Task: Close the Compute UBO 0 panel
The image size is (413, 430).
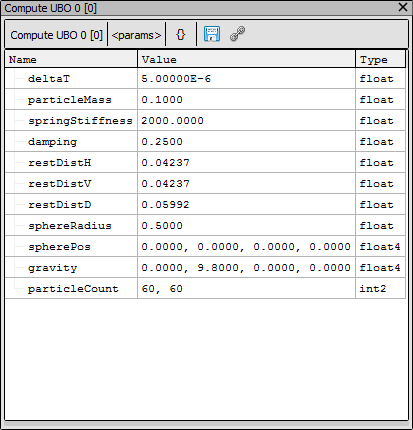Action: click(x=403, y=7)
